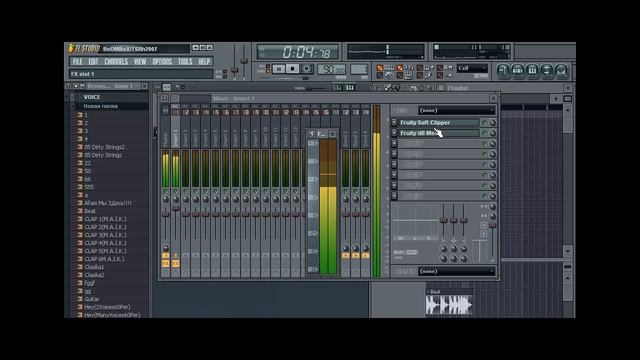This screenshot has width=640, height=360.
Task: Click the 0:04:78 time display
Action: tap(298, 52)
